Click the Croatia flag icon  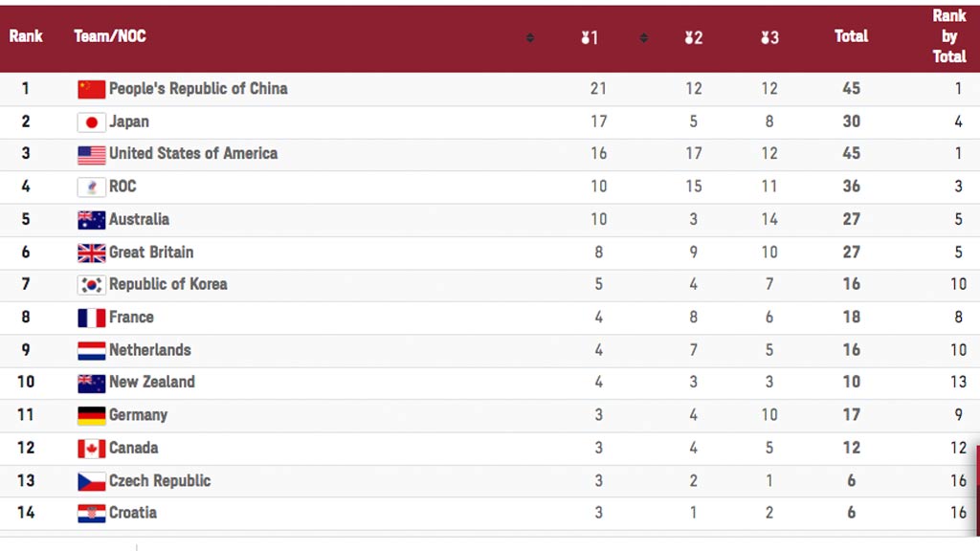coord(91,514)
